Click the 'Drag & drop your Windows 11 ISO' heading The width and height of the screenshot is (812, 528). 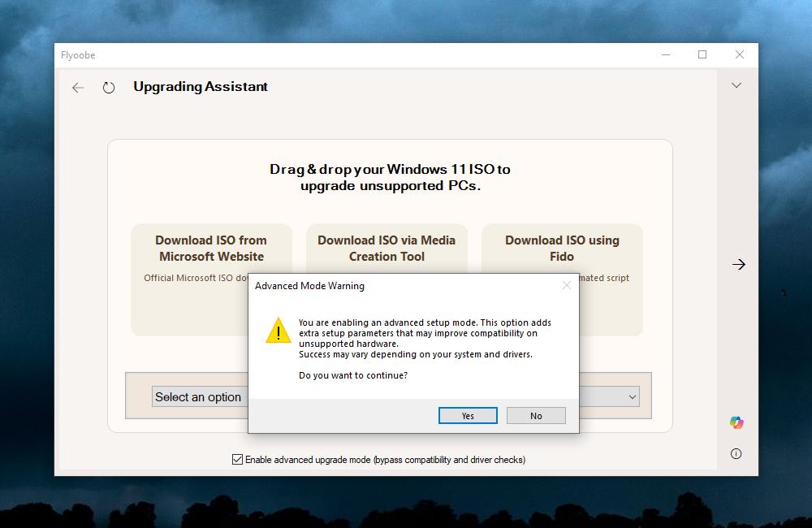(390, 177)
